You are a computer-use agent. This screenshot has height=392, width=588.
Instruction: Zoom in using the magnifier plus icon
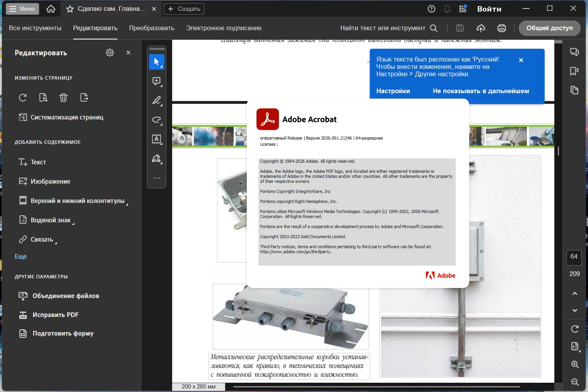coord(575,365)
